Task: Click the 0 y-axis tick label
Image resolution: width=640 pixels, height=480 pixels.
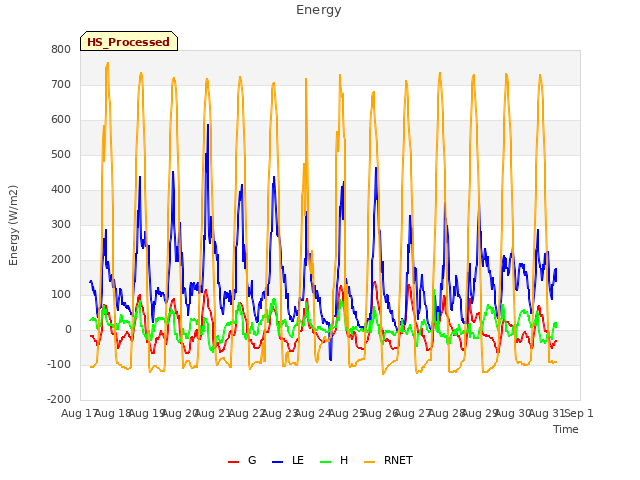Action: (68, 330)
